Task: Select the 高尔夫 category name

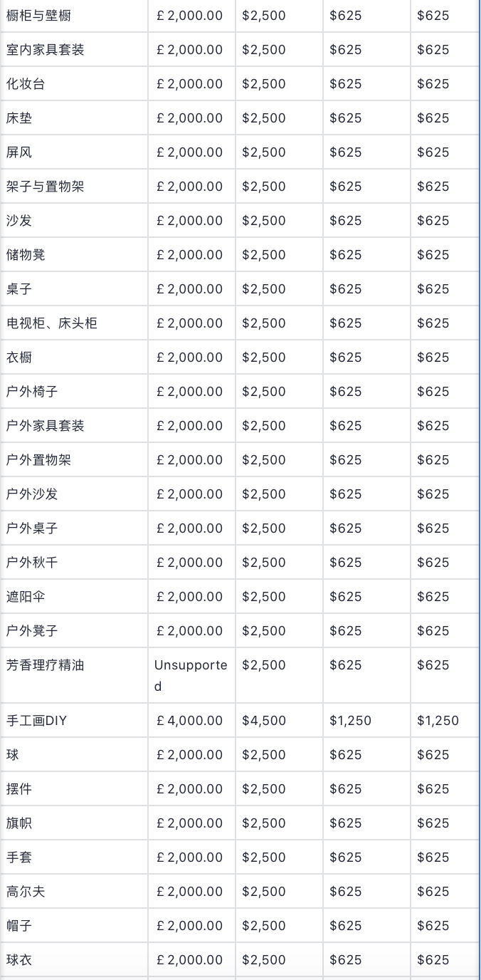Action: coord(26,892)
